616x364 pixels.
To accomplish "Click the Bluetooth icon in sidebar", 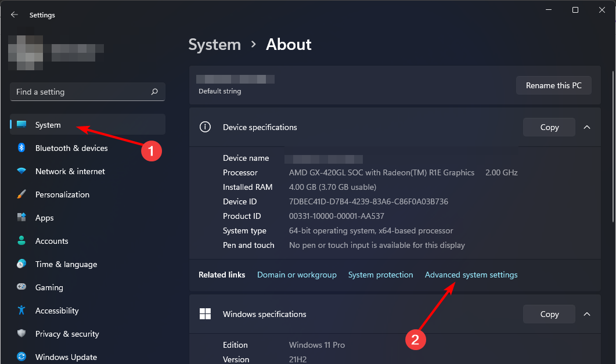I will (21, 147).
